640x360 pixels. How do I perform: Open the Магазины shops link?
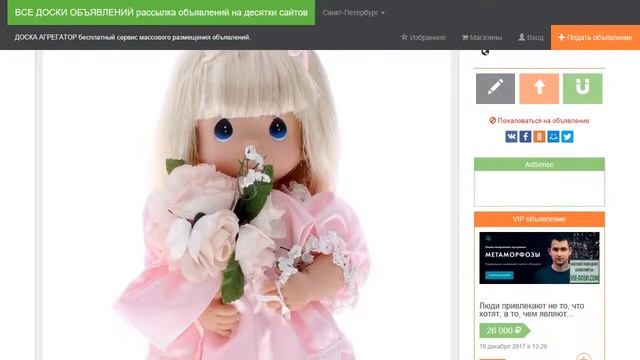coord(482,38)
